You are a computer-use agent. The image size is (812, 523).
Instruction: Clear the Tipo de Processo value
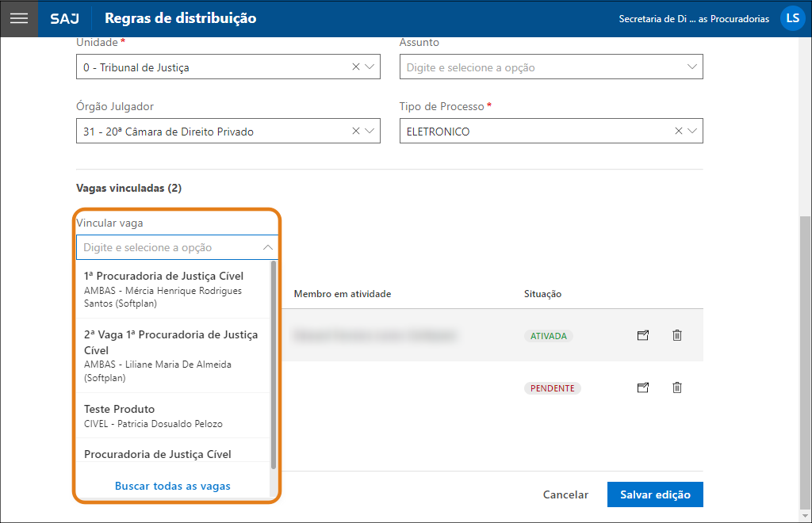coord(679,132)
